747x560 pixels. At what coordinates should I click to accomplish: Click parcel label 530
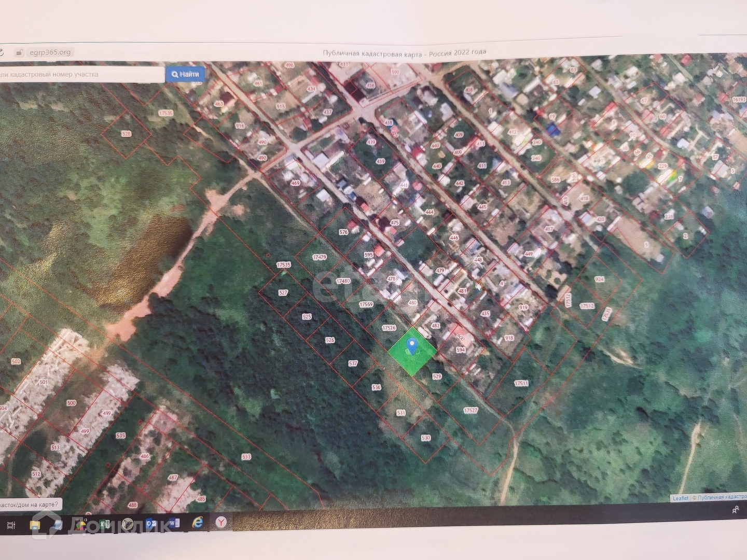[x=426, y=438]
